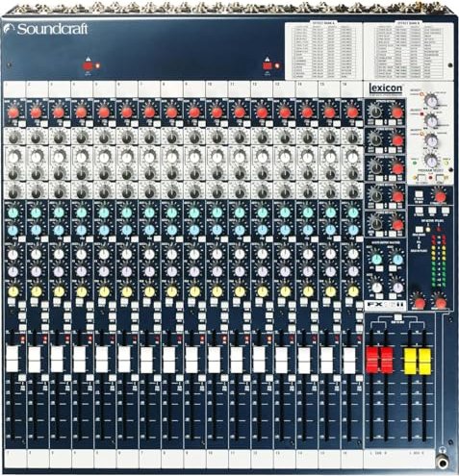This screenshot has width=459, height=476.
Task: Mute channel 1 with its mute button
Action: click(12, 302)
